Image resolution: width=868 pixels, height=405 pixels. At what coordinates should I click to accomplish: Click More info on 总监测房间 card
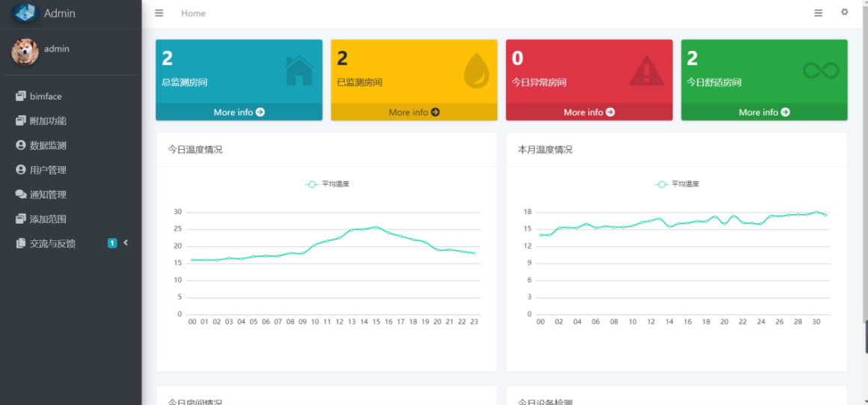coord(239,112)
